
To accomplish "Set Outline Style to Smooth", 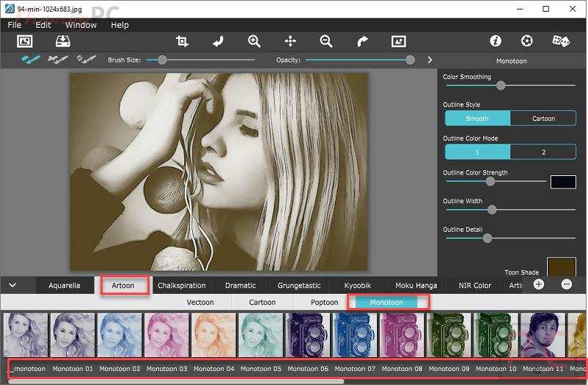I will pos(477,119).
